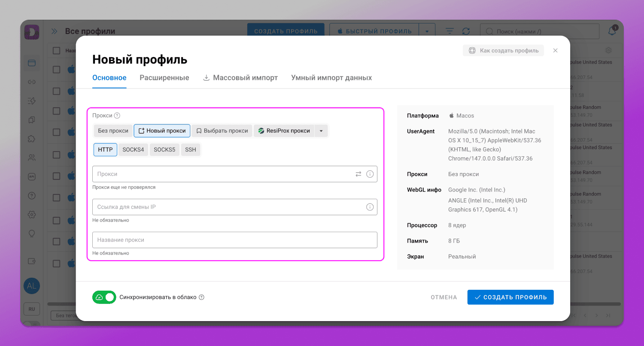Click the AL user avatar
Screen dimensions: 644x346
[32, 286]
